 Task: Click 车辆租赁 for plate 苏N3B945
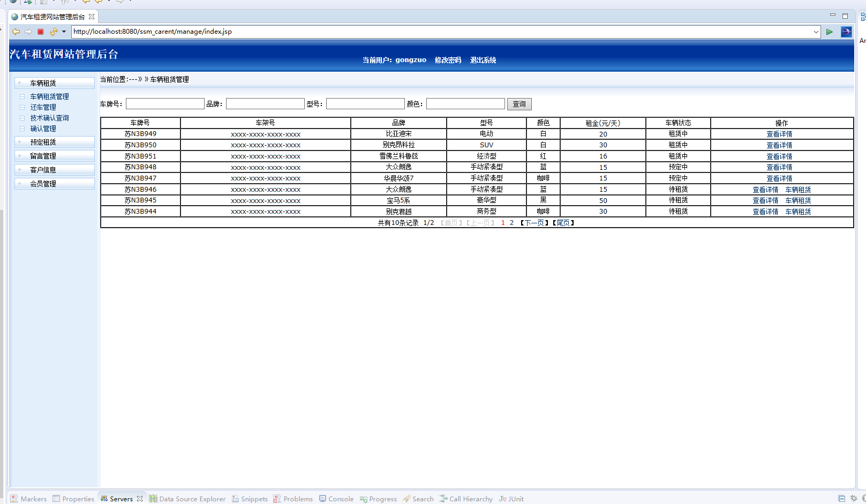click(x=798, y=200)
